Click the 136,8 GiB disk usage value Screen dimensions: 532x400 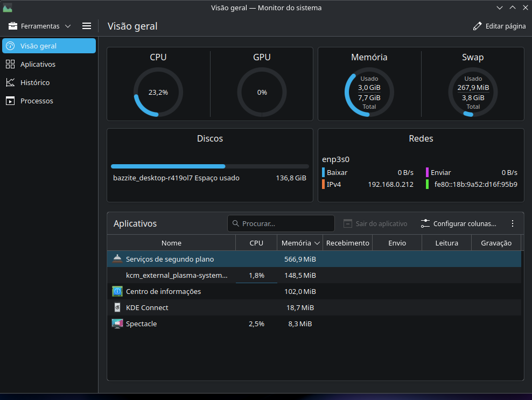(291, 178)
